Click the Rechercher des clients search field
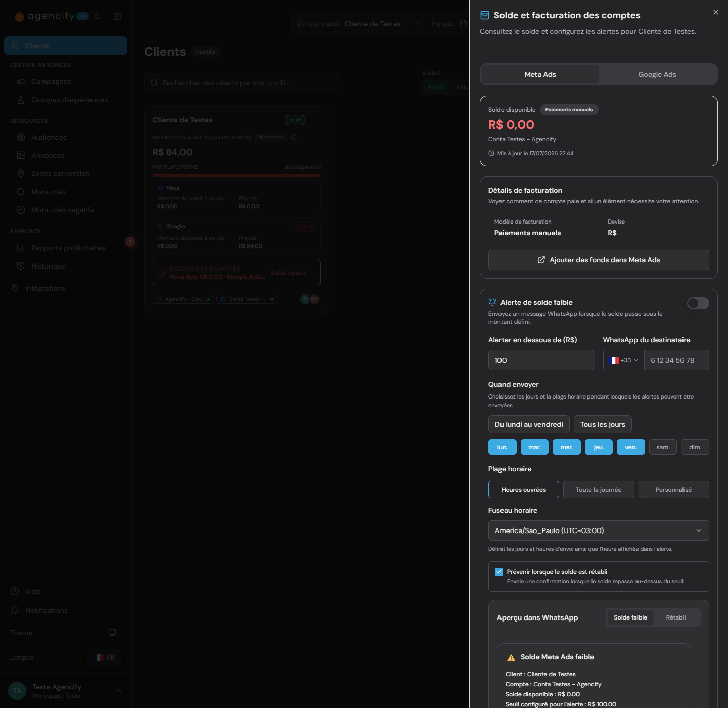The image size is (728, 708). 241,83
